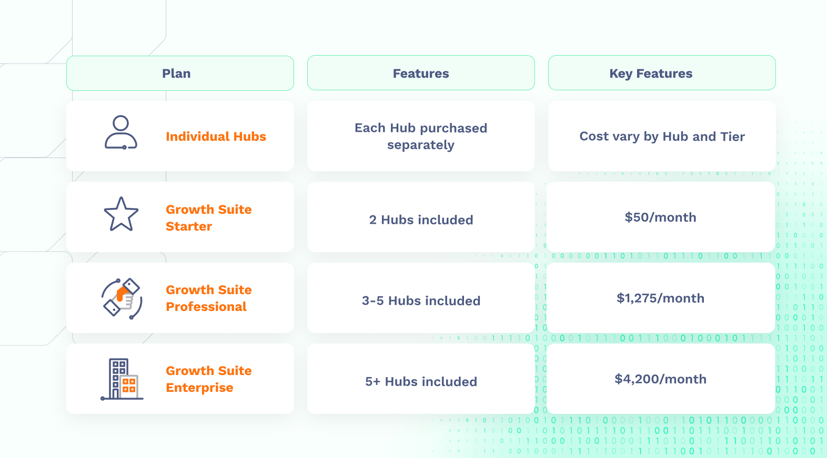This screenshot has height=458, width=827.
Task: Open the Growth Suite Starter plan link
Action: click(x=208, y=218)
